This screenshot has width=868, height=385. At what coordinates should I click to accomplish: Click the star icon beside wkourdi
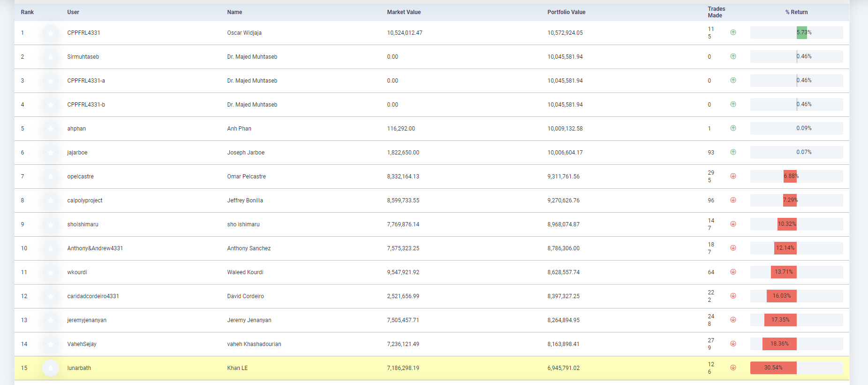(x=51, y=272)
